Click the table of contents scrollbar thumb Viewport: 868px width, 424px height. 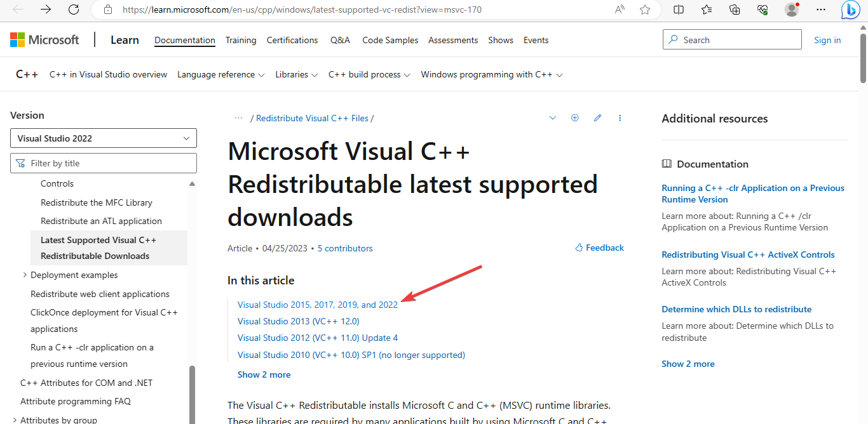pyautogui.click(x=193, y=394)
